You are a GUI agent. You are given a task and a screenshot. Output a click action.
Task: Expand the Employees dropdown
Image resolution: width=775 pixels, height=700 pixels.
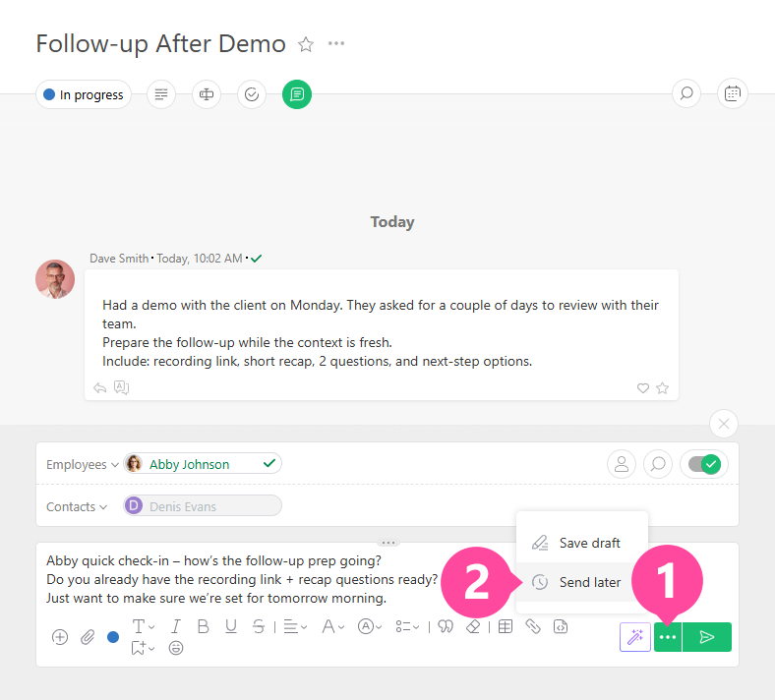[82, 465]
